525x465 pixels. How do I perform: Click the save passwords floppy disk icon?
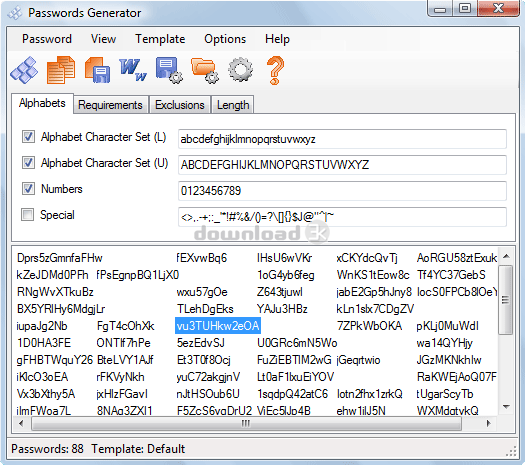click(97, 70)
